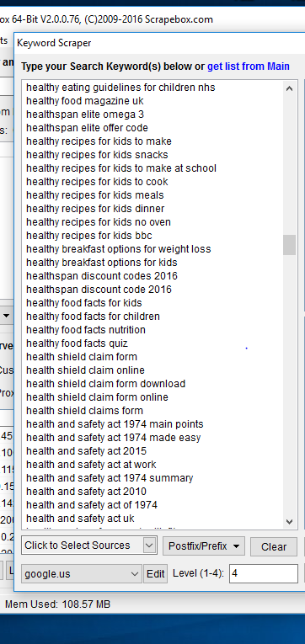
Task: Open the 'get list from Main' link
Action: [x=249, y=67]
